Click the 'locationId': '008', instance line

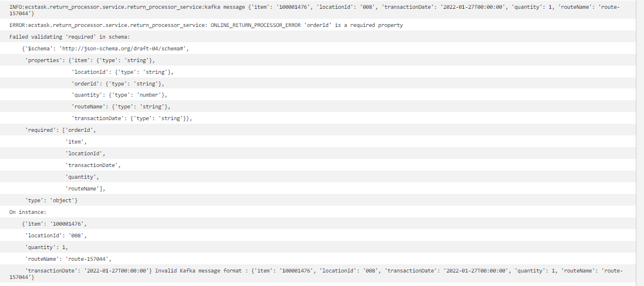coord(318,235)
